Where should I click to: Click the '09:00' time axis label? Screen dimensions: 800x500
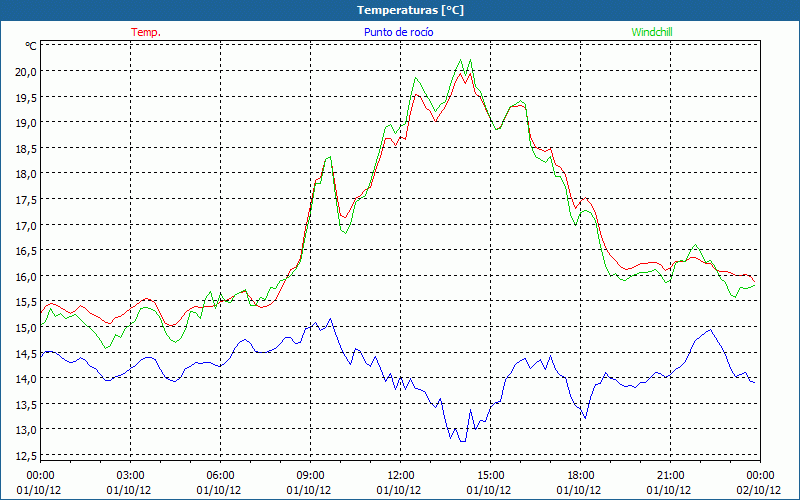[x=310, y=476]
